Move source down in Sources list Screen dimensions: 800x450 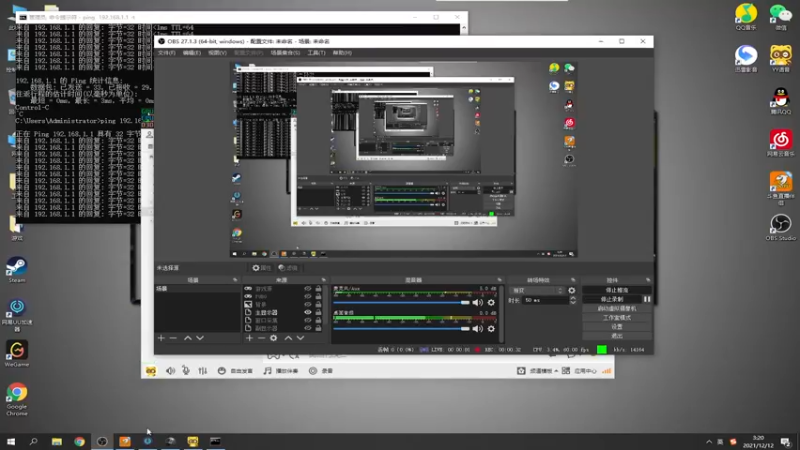(x=301, y=338)
